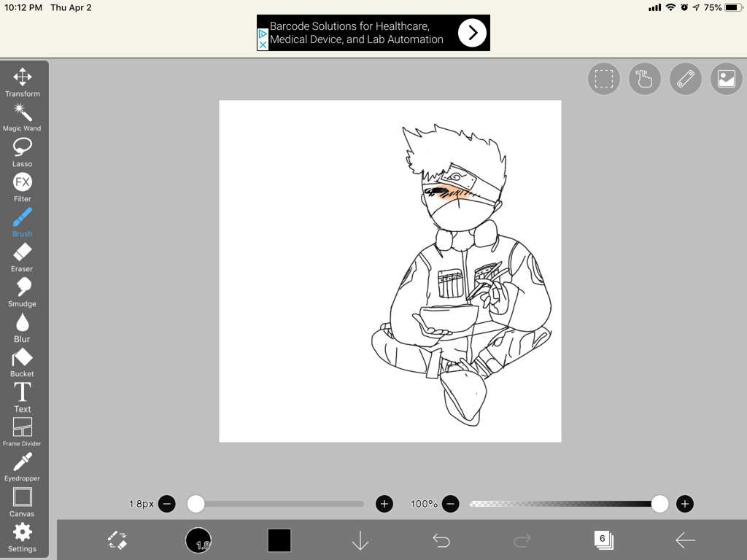Select the Magic Wand tool
The width and height of the screenshot is (747, 560).
(22, 117)
